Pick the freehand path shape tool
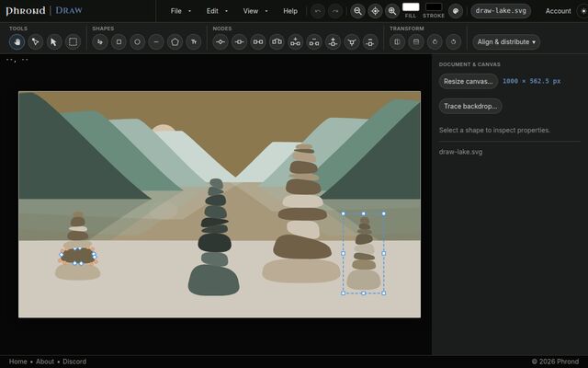Screen dimensions: 588x368 click(x=100, y=41)
